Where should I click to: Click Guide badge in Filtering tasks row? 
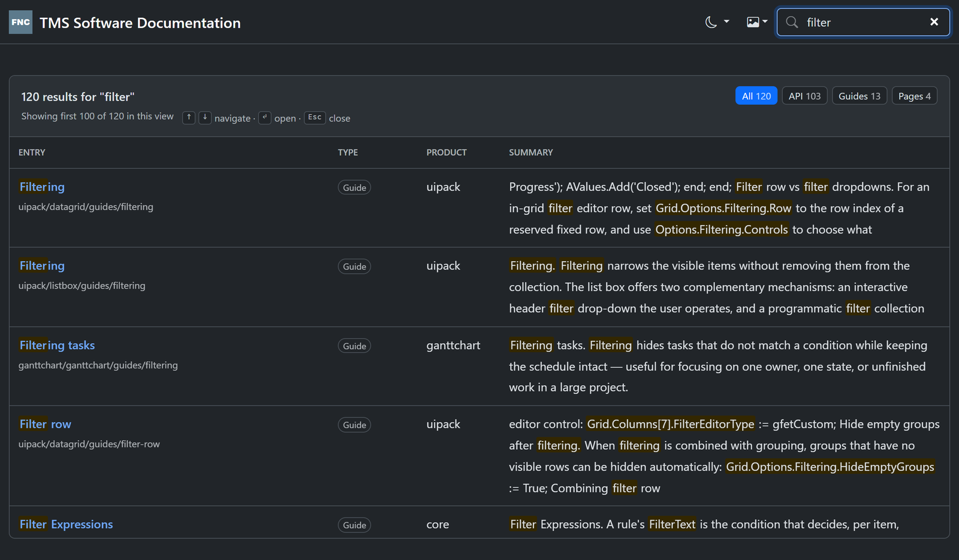pyautogui.click(x=354, y=346)
